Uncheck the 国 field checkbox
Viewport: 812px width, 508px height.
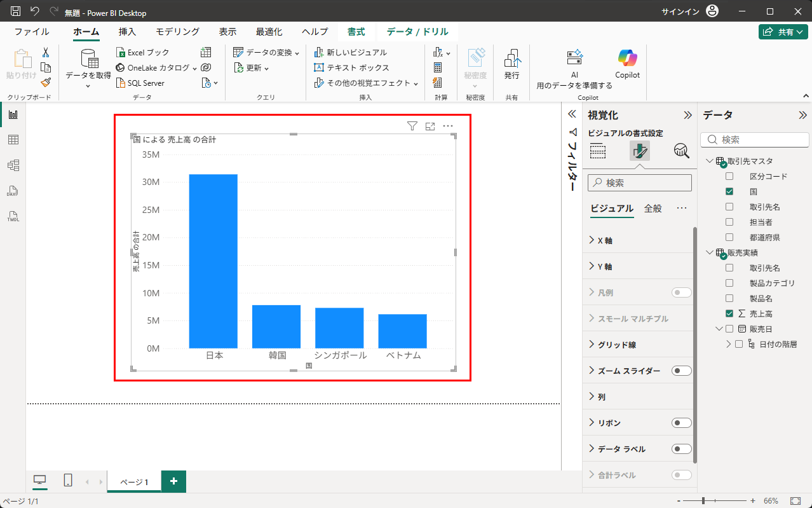(x=729, y=191)
